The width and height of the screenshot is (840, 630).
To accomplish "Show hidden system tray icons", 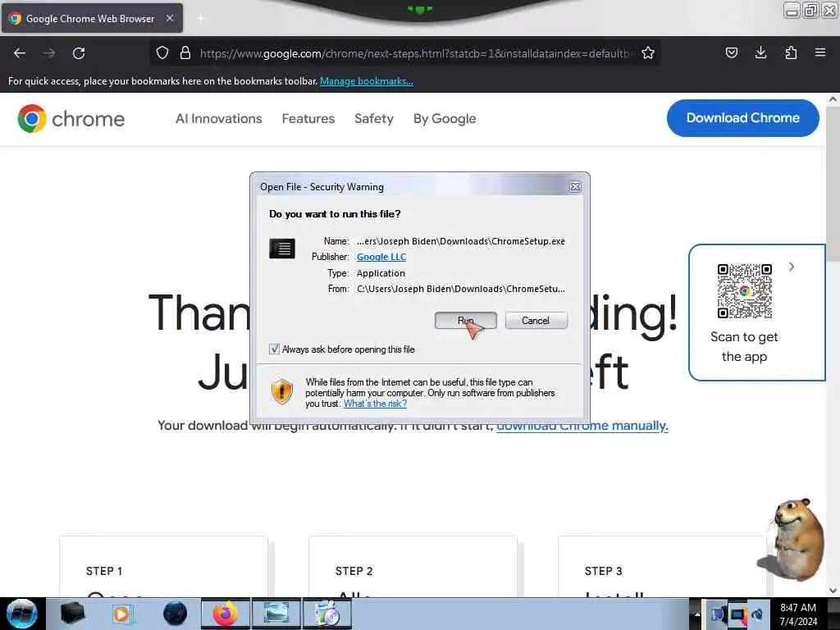I will pos(697,614).
